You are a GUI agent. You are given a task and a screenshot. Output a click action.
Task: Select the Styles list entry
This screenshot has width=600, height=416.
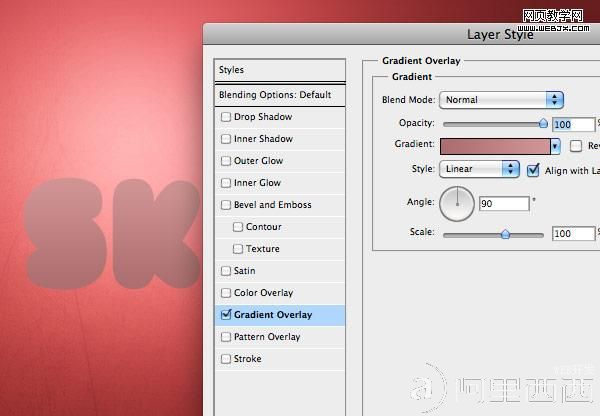point(280,70)
